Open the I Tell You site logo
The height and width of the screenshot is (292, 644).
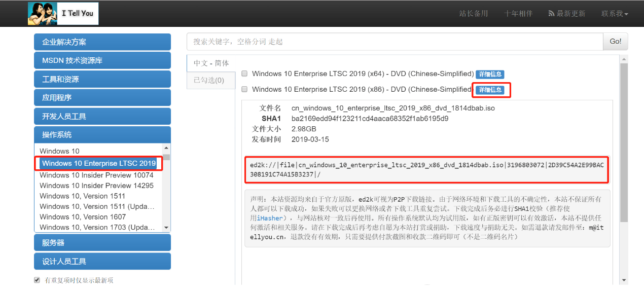point(63,13)
